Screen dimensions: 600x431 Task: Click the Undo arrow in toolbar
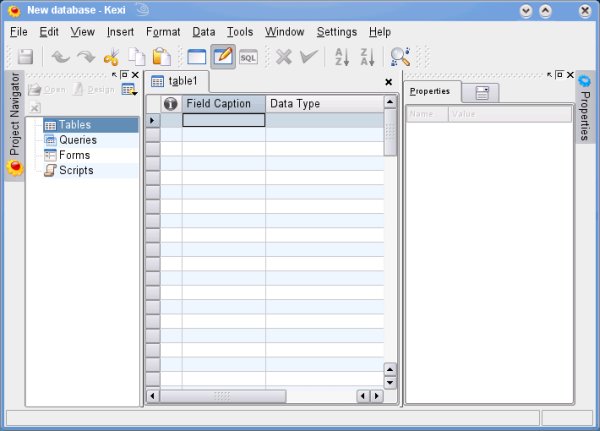click(x=61, y=57)
